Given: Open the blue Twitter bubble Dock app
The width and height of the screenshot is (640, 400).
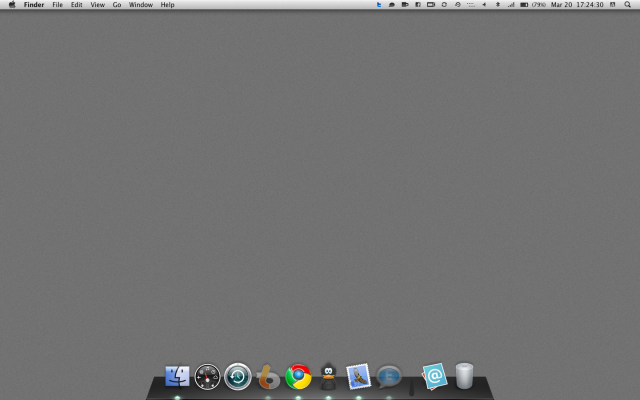Looking at the screenshot, I should [389, 376].
